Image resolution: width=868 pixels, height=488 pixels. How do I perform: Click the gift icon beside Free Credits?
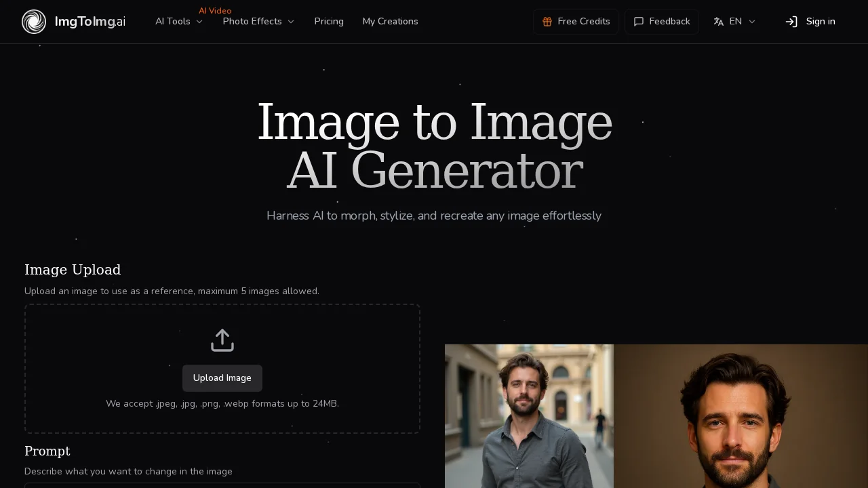[x=547, y=22]
